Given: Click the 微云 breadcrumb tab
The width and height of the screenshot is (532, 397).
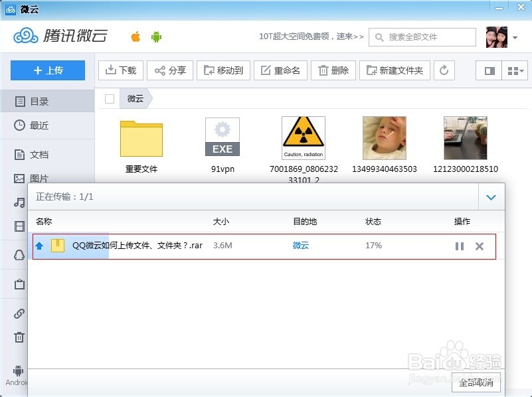Looking at the screenshot, I should tap(135, 99).
